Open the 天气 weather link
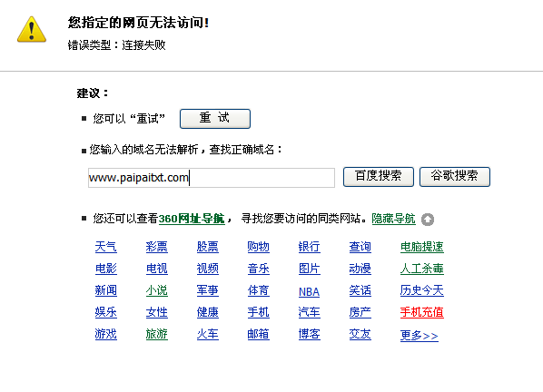The height and width of the screenshot is (392, 543). tap(106, 247)
